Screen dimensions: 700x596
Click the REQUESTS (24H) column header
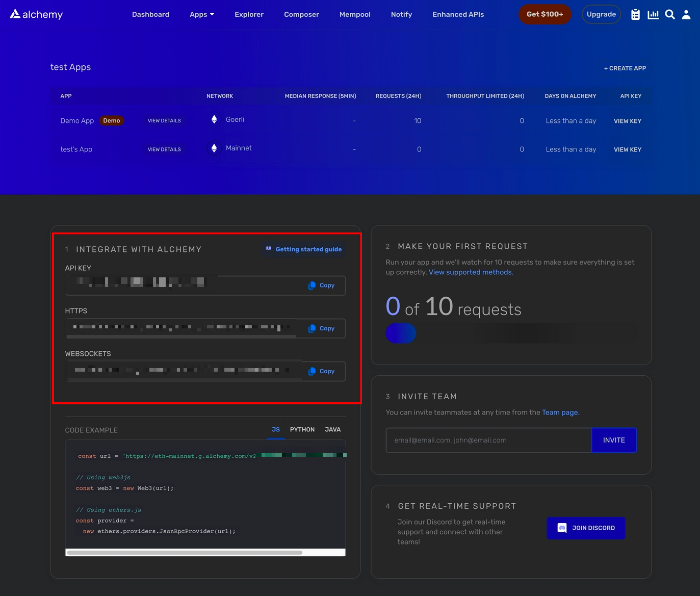(x=399, y=96)
